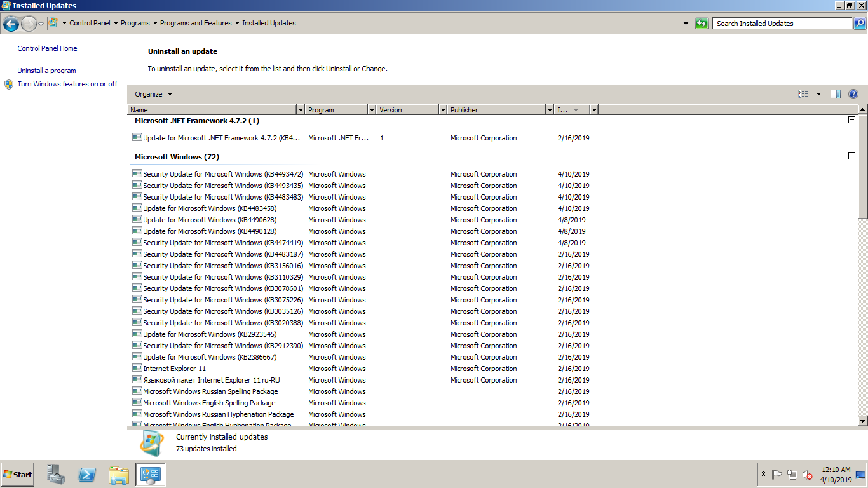Image resolution: width=868 pixels, height=488 pixels.
Task: Click icon of Security Update KB4474419
Action: pyautogui.click(x=137, y=242)
